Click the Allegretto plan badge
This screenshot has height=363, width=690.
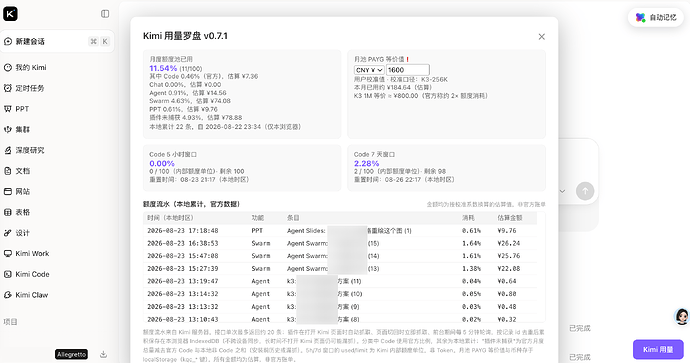point(71,354)
